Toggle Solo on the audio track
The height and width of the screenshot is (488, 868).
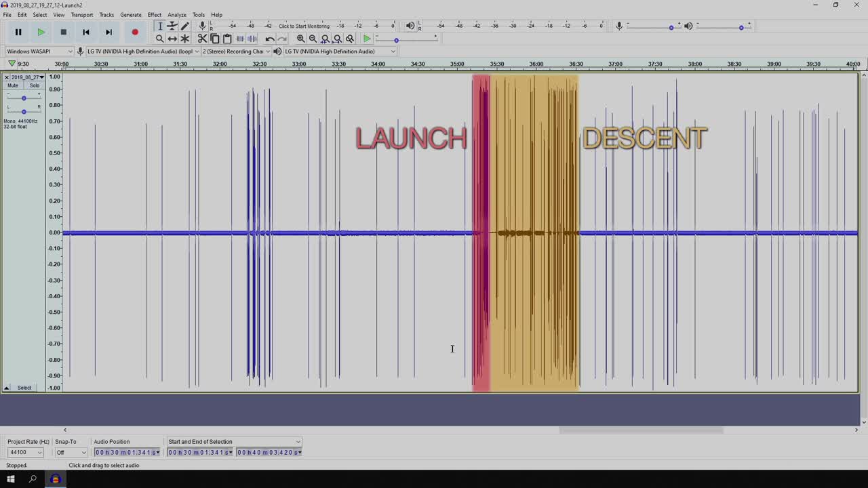34,85
